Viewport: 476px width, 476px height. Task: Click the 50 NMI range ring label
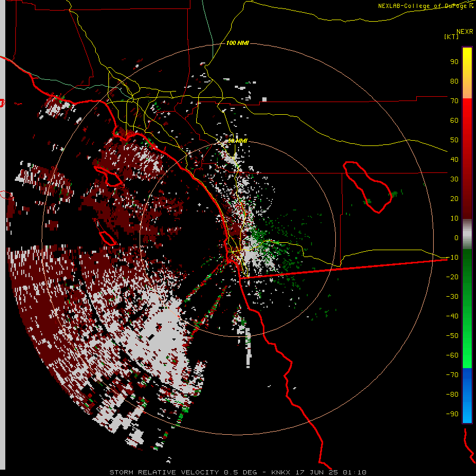point(237,141)
